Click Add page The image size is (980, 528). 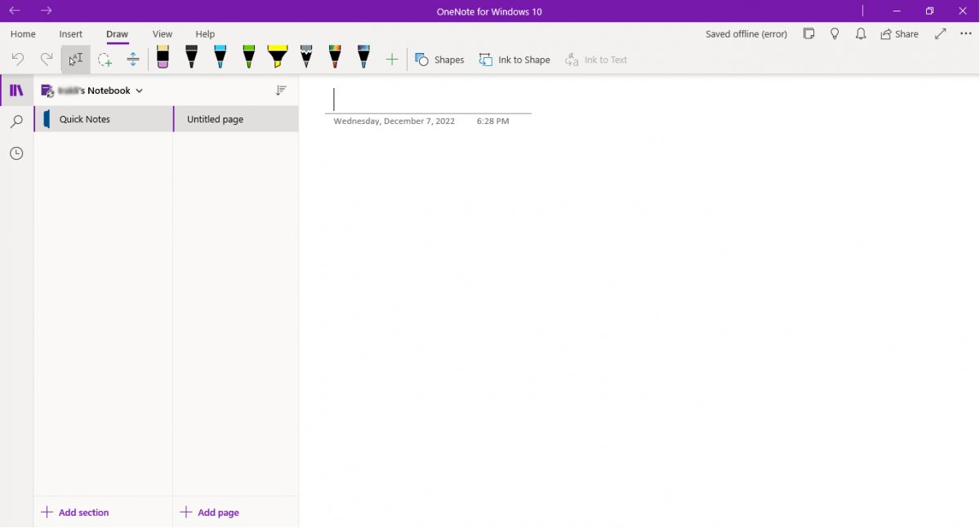tap(210, 512)
